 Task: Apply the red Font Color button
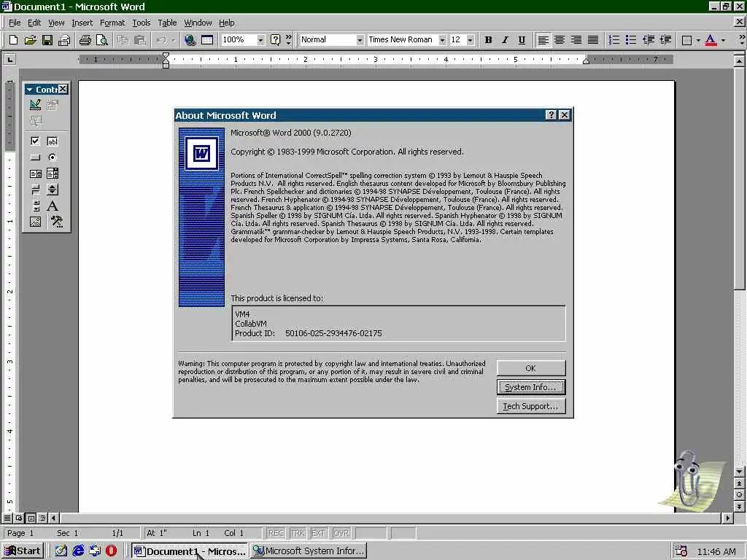[711, 40]
